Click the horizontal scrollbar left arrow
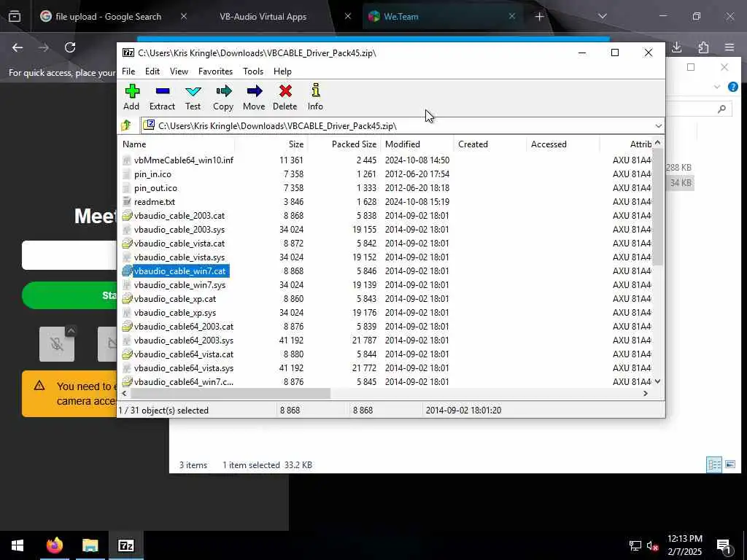747x560 pixels. point(125,393)
